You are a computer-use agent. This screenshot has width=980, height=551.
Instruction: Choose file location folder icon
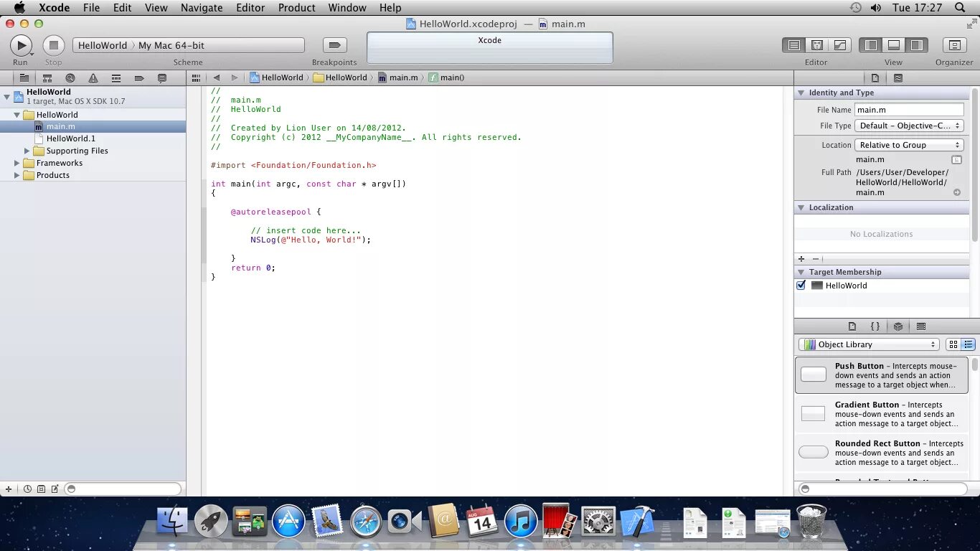pos(956,159)
